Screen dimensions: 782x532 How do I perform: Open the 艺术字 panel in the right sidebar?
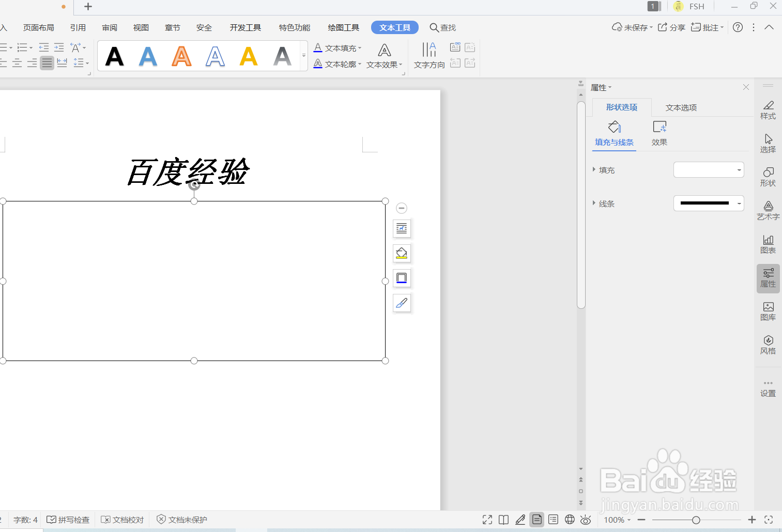(x=768, y=209)
